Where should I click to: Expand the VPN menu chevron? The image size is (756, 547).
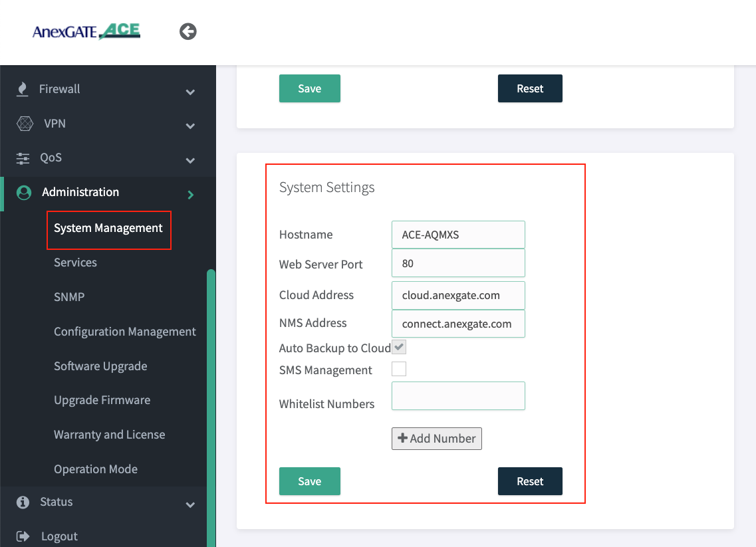pos(190,126)
